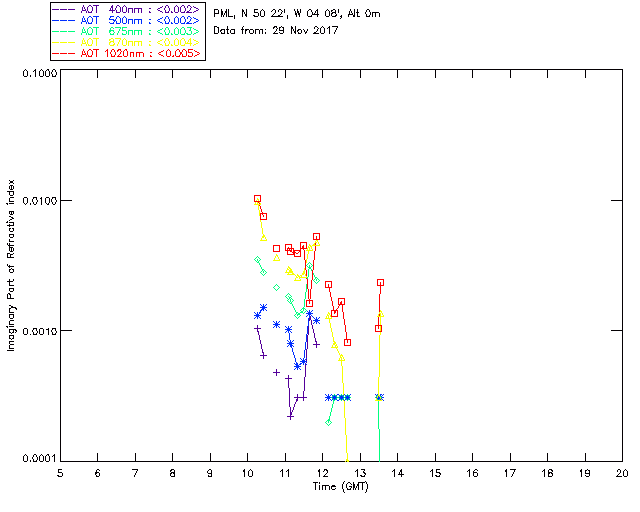
Task: Click the highest red square marker near 0.0100
Action: pyautogui.click(x=257, y=198)
